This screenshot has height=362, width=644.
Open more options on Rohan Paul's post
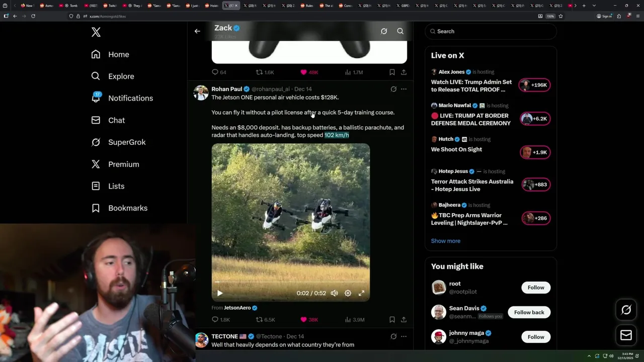click(404, 89)
